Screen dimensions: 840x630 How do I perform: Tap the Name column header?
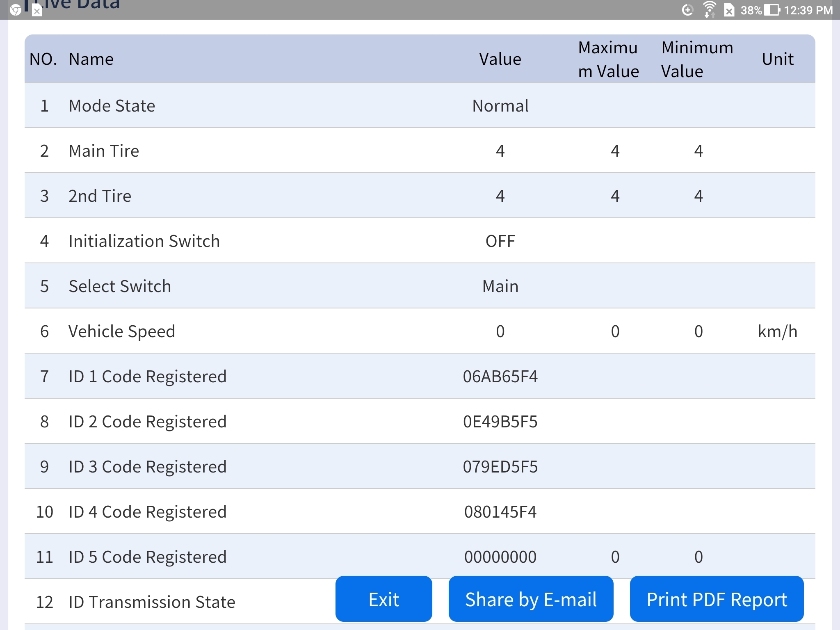coord(91,59)
